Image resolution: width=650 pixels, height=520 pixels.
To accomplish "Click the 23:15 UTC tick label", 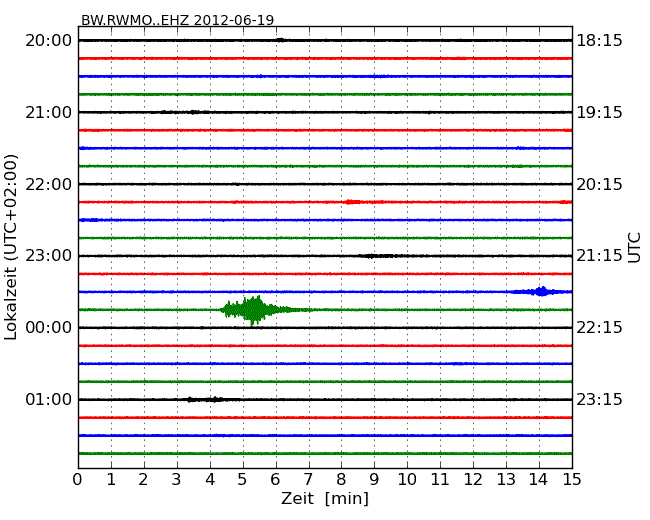I will point(599,399).
